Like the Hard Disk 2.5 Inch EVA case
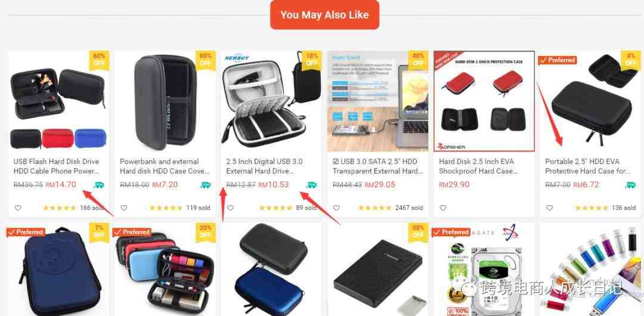This screenshot has width=644, height=316. pyautogui.click(x=442, y=208)
